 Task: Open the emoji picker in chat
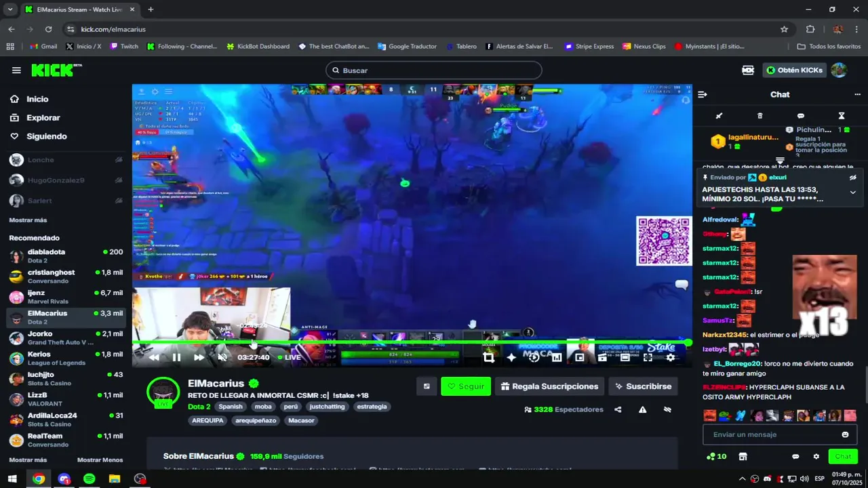[x=845, y=434]
